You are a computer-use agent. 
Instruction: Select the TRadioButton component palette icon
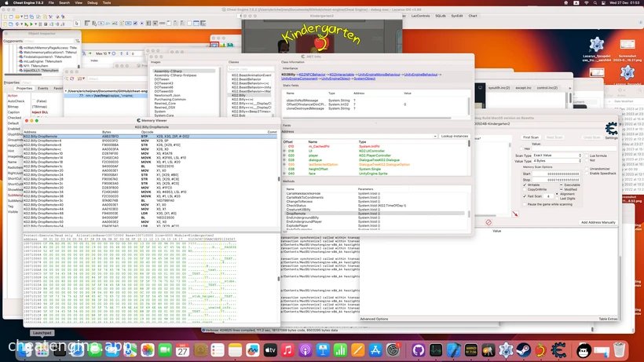coord(141,24)
